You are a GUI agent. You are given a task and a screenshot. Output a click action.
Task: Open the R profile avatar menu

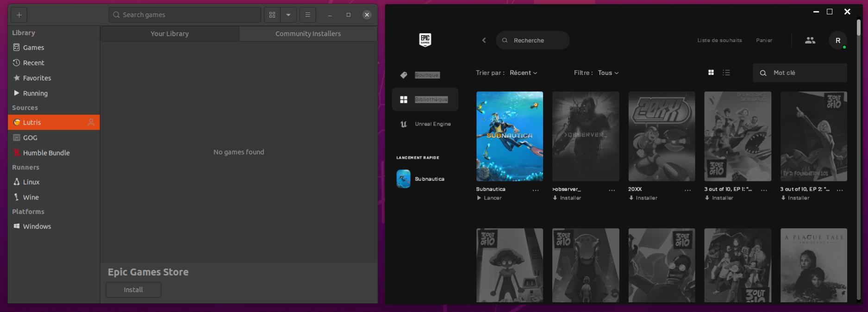838,40
